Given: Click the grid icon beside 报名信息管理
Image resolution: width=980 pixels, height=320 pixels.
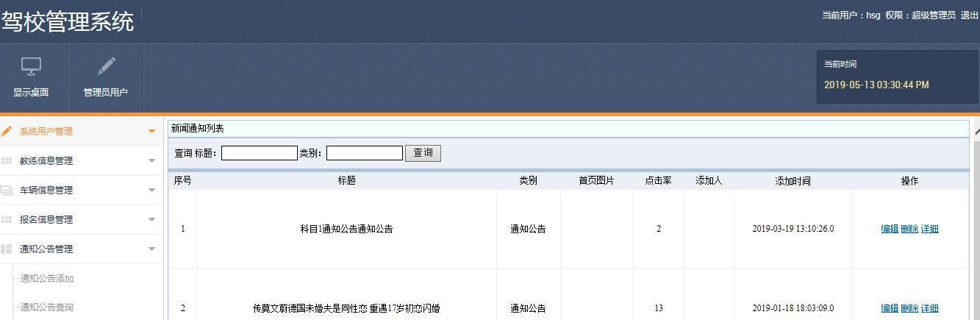Looking at the screenshot, I should [x=7, y=219].
